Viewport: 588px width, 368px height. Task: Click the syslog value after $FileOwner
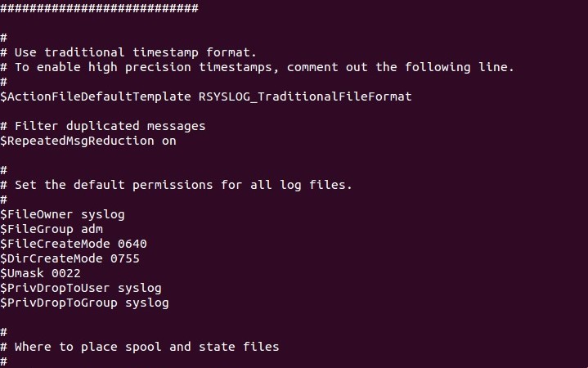point(103,215)
